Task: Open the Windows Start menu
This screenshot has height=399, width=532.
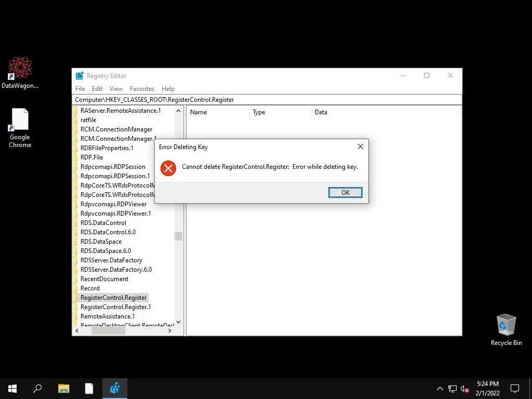Action: tap(12, 389)
